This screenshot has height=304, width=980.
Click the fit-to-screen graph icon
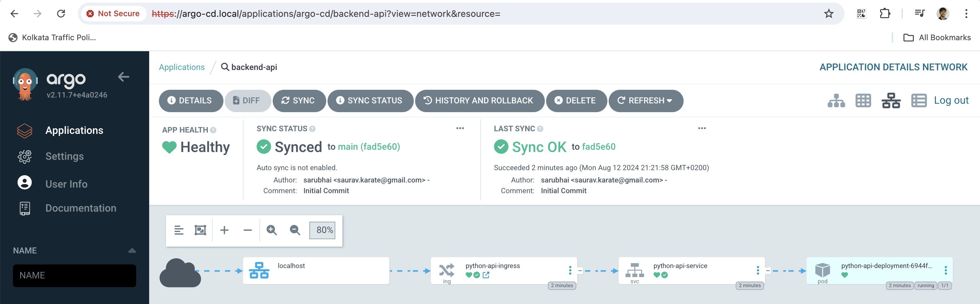pyautogui.click(x=200, y=230)
